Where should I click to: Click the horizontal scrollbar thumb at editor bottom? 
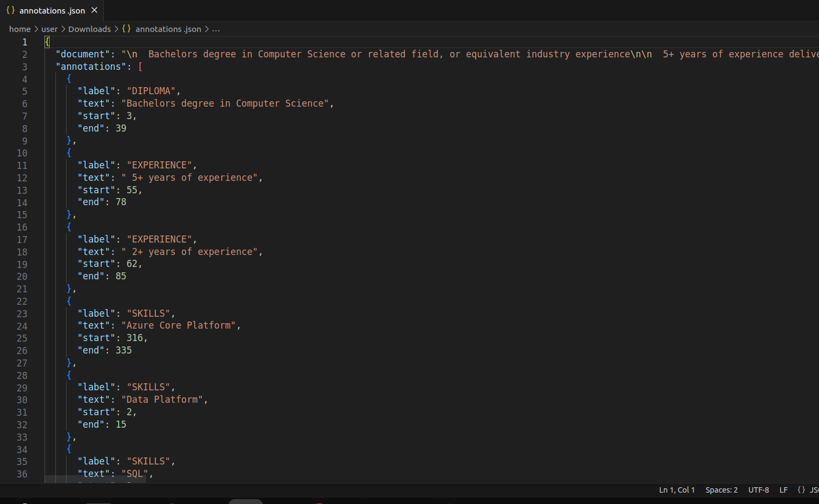pyautogui.click(x=95, y=480)
